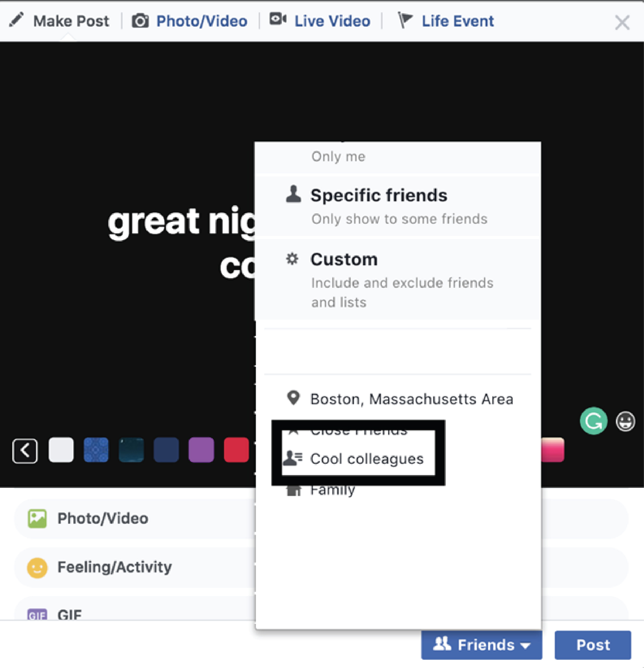Image resolution: width=644 pixels, height=668 pixels.
Task: Open the Friends audience dropdown
Action: (x=481, y=645)
